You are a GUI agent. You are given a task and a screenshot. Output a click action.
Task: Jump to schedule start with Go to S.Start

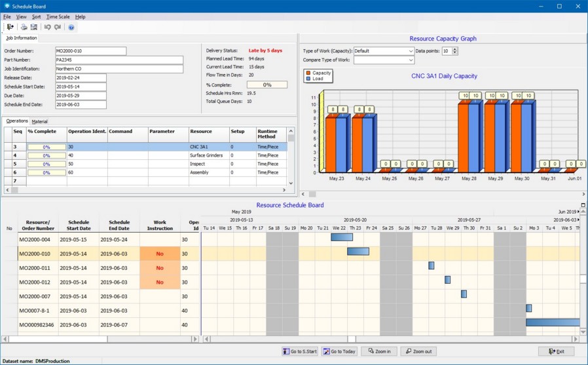click(300, 351)
